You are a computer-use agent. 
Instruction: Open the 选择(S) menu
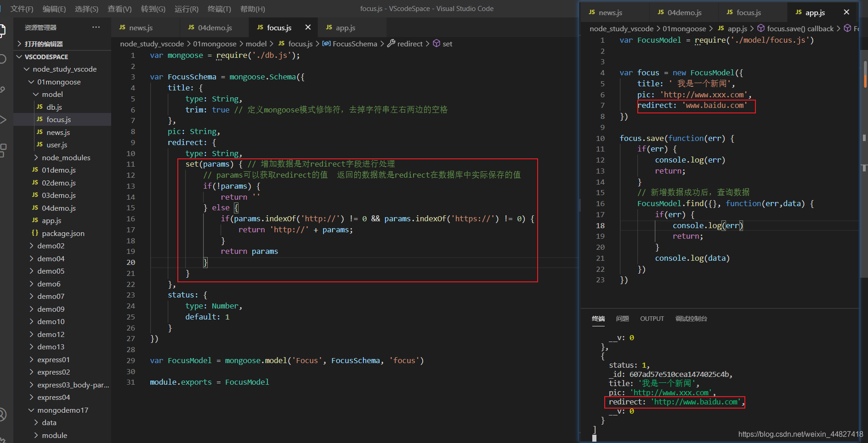click(x=86, y=9)
